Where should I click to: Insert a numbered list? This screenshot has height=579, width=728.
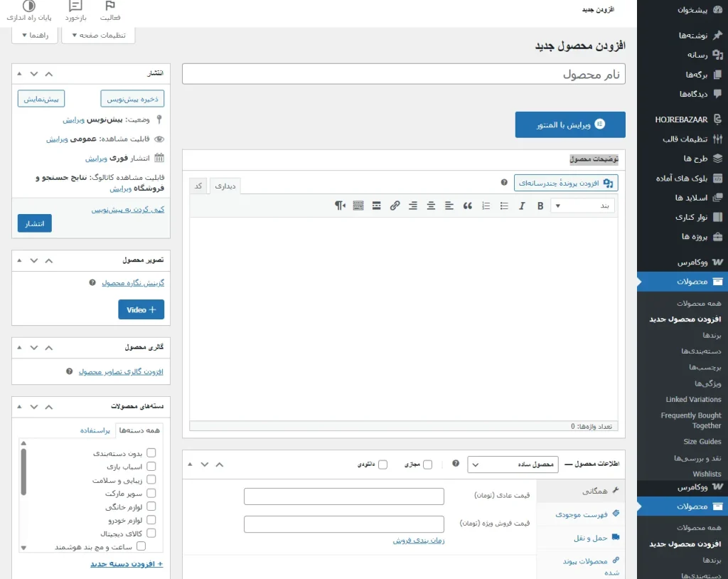[x=486, y=206]
